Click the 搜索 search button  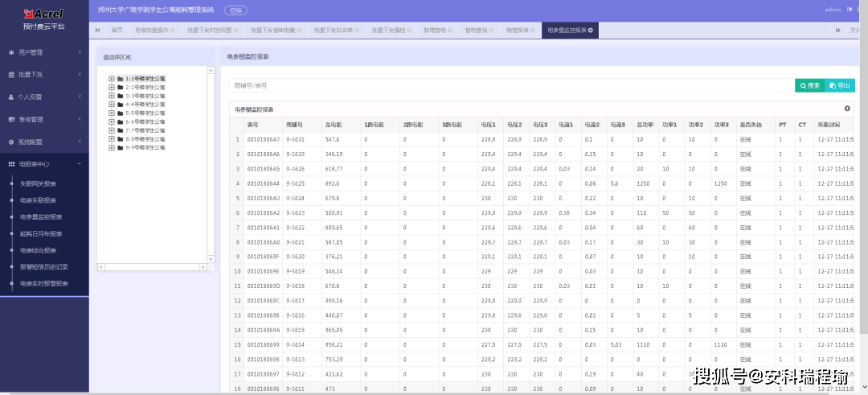810,85
